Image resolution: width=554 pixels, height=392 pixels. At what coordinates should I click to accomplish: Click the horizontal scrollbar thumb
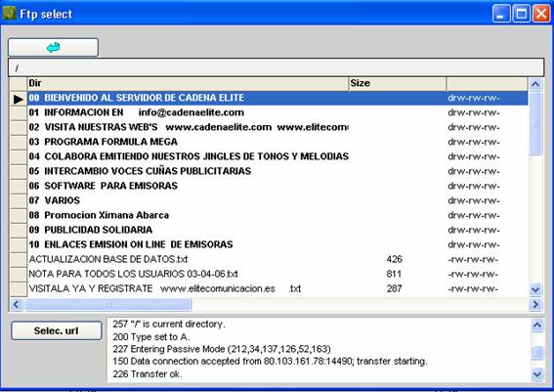pos(108,304)
